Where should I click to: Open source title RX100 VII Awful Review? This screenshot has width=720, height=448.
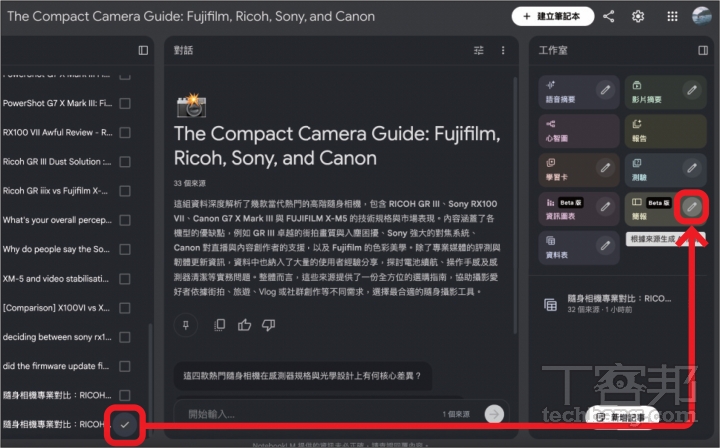[x=57, y=133]
